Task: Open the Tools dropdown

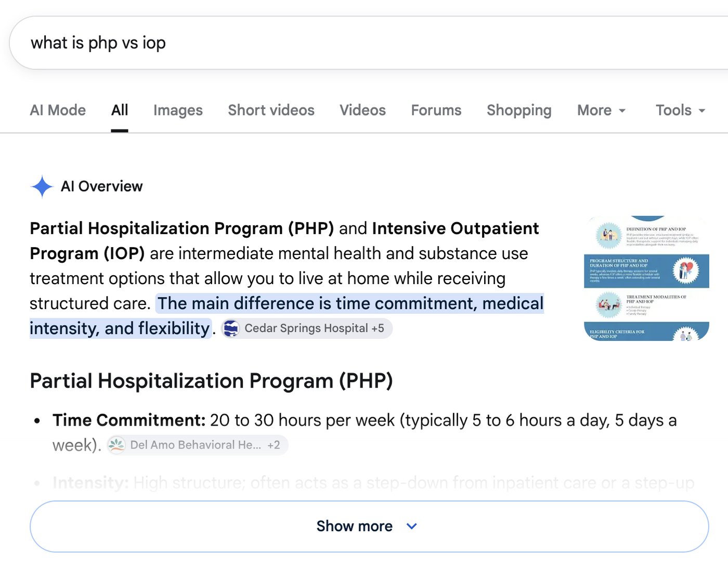Action: pos(680,110)
